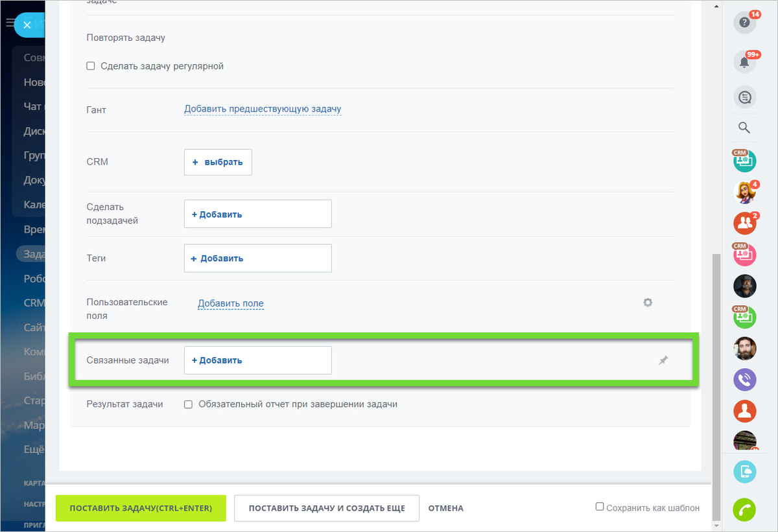Open the help icon with badge 14
Screen dimensions: 778x532
745,23
